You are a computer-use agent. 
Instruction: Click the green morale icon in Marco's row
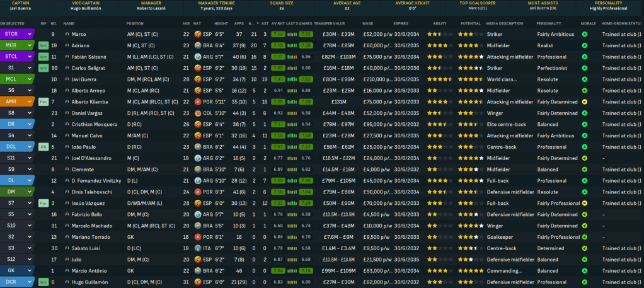coord(584,34)
